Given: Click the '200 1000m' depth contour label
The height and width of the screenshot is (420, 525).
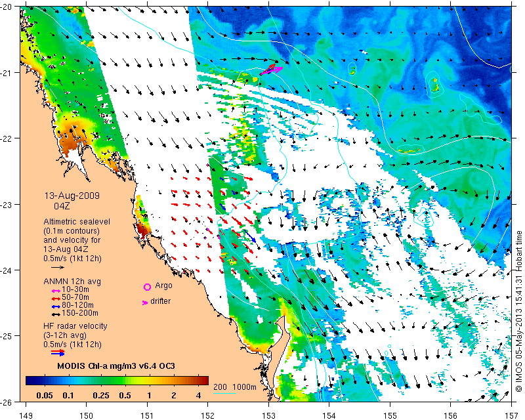Looking at the screenshot, I should pos(235,387).
